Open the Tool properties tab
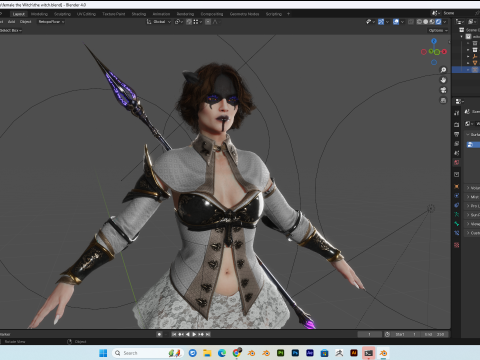Viewport: 480px width, 360px height. 457,113
